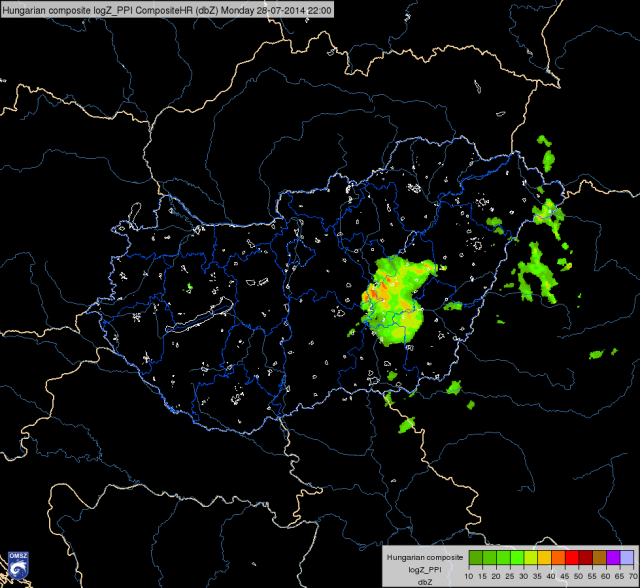Select the light blue 65–70 dBZ legend swatch
Screen dimensions: 640x588
pos(627,558)
